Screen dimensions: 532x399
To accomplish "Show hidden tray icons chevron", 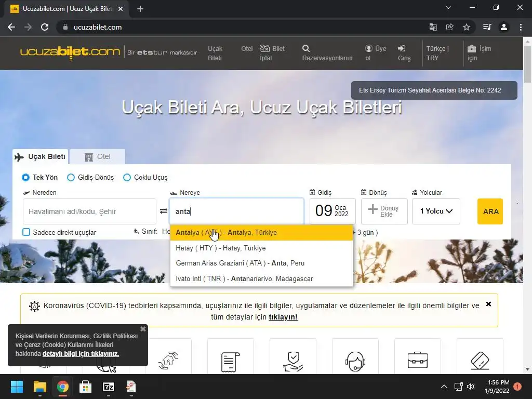I will (444, 387).
